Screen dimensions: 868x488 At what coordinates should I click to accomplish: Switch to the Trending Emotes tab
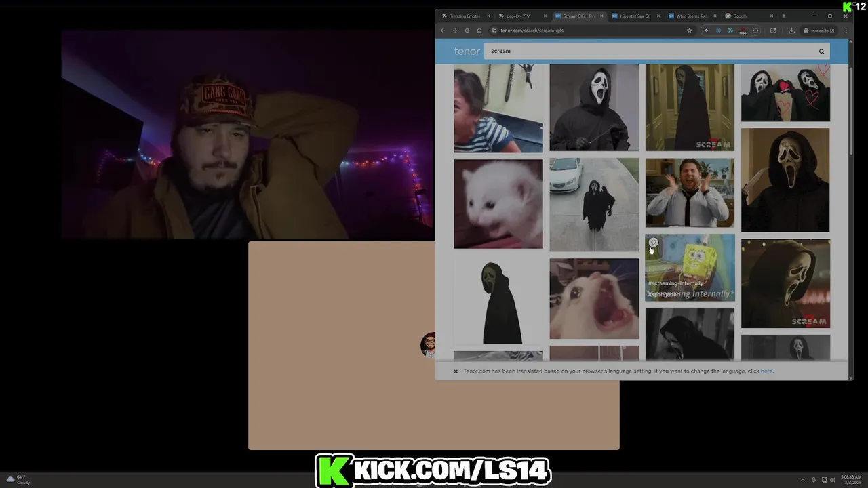(465, 16)
